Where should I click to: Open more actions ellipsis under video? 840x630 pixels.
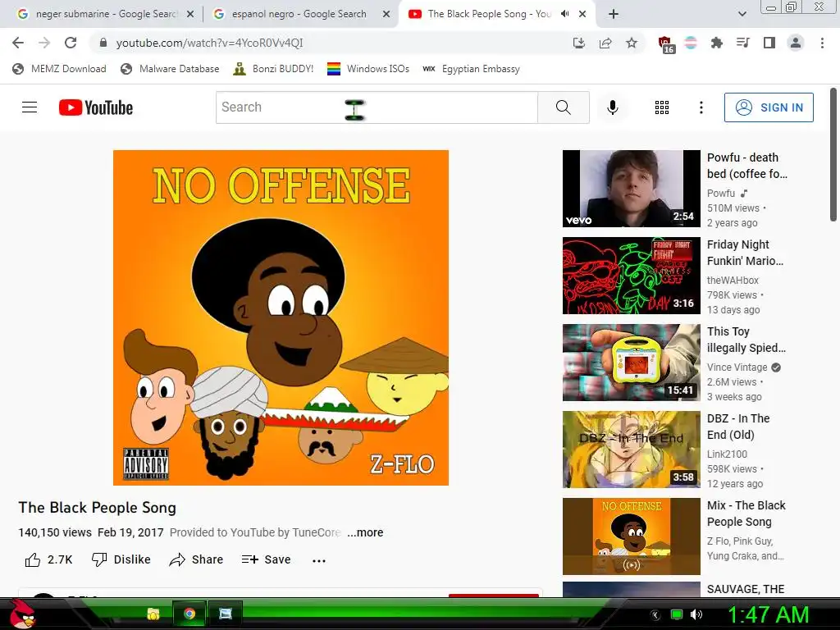click(319, 560)
